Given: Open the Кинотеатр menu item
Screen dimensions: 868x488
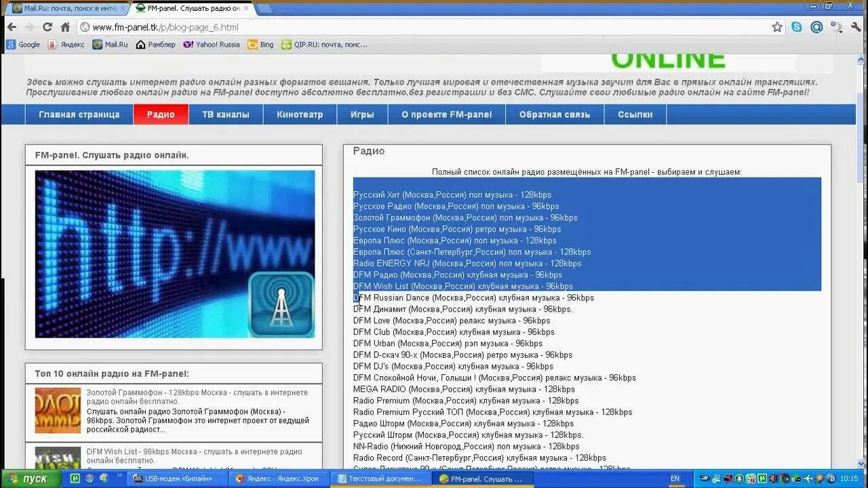Looking at the screenshot, I should [300, 115].
